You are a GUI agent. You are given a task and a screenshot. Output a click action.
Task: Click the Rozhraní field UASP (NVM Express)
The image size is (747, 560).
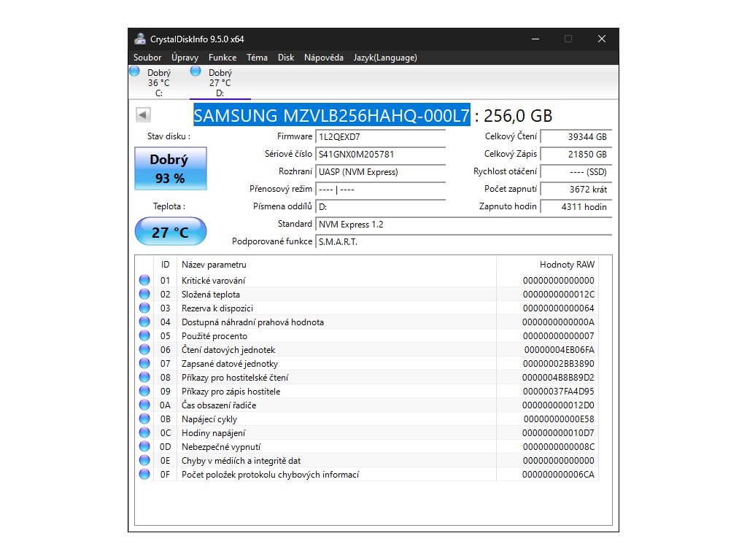point(381,172)
